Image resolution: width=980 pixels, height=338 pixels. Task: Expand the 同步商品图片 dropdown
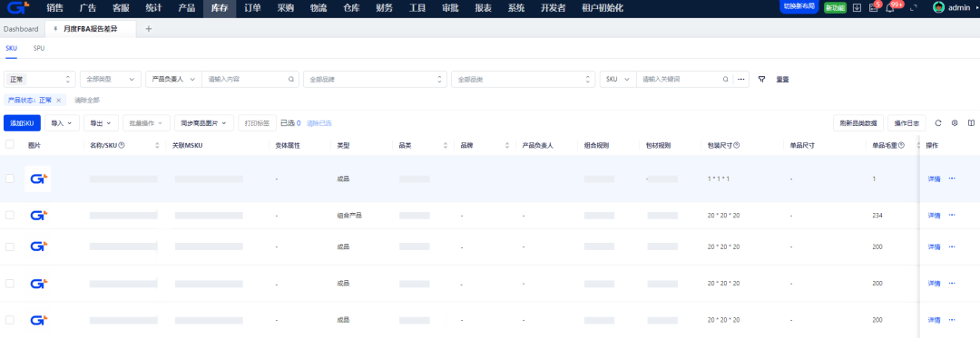pyautogui.click(x=203, y=123)
